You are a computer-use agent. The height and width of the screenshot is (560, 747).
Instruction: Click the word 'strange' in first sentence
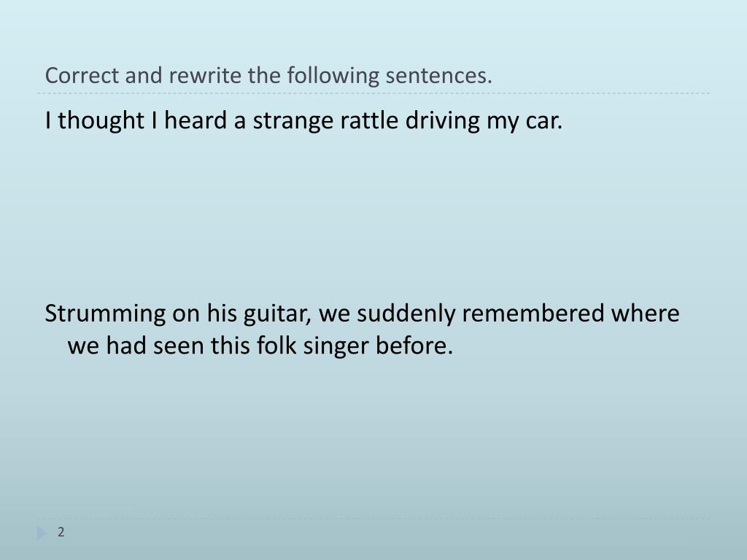[x=293, y=121]
